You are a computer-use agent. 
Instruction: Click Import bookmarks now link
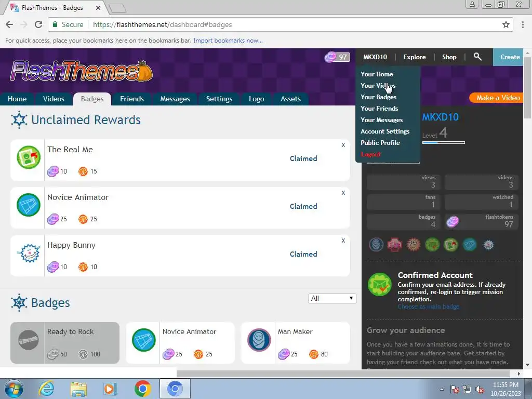[x=228, y=41]
